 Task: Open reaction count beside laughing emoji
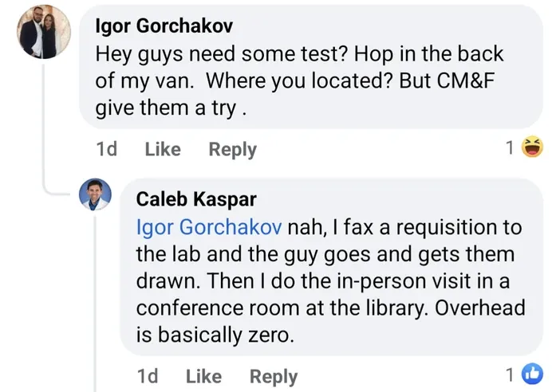[510, 147]
